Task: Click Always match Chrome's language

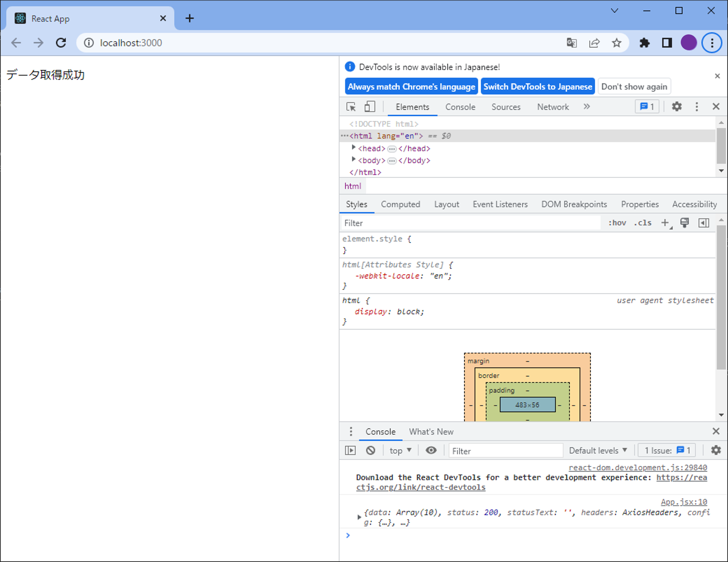Action: coord(411,87)
